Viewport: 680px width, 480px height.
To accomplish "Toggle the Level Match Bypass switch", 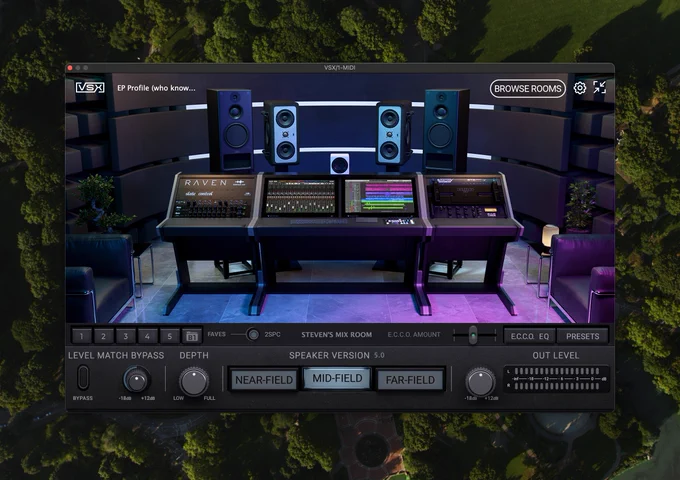I will (83, 377).
